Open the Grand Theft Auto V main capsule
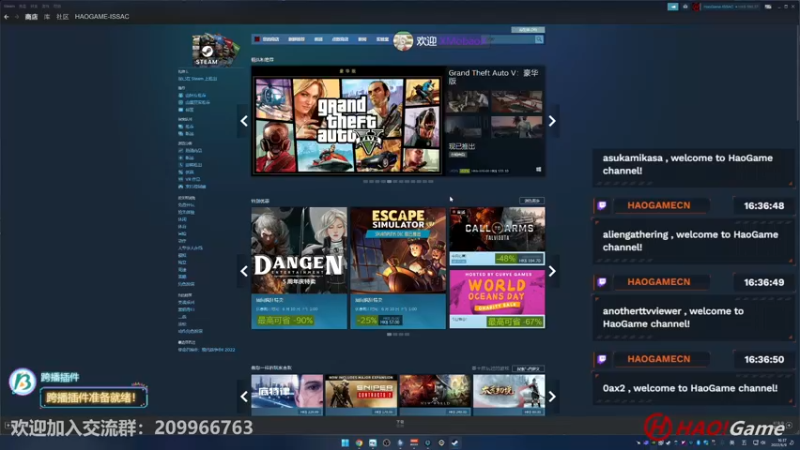800x450 pixels. pyautogui.click(x=348, y=121)
